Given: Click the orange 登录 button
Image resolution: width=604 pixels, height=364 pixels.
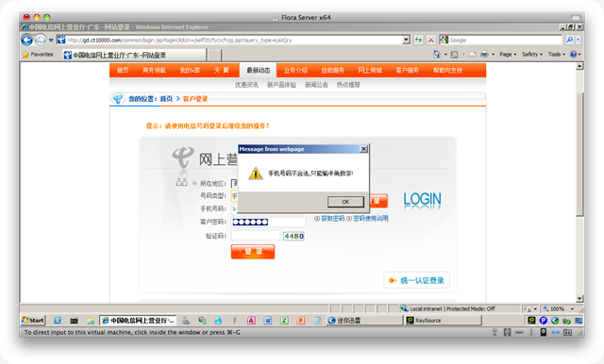Looking at the screenshot, I should (253, 252).
